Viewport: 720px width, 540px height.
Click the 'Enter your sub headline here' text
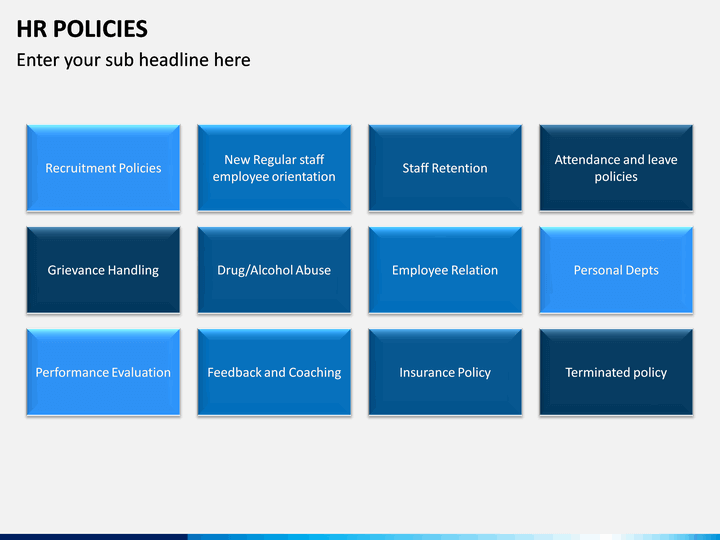click(133, 60)
